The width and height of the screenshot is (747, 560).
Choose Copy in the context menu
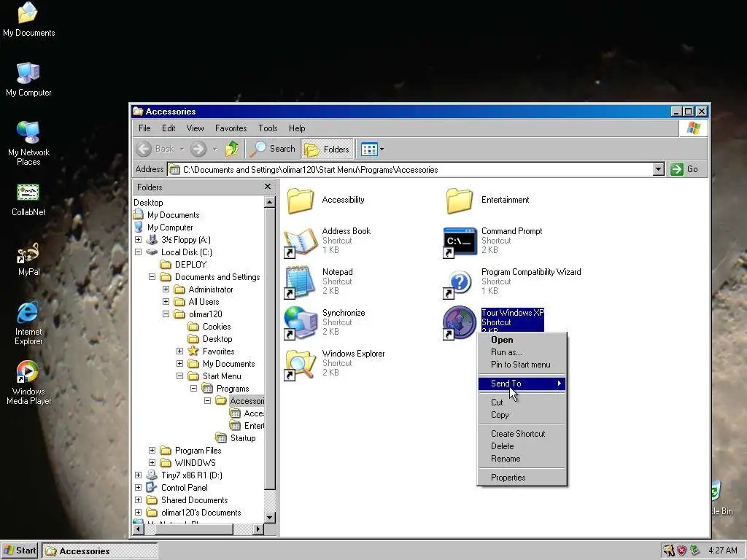(x=522, y=415)
